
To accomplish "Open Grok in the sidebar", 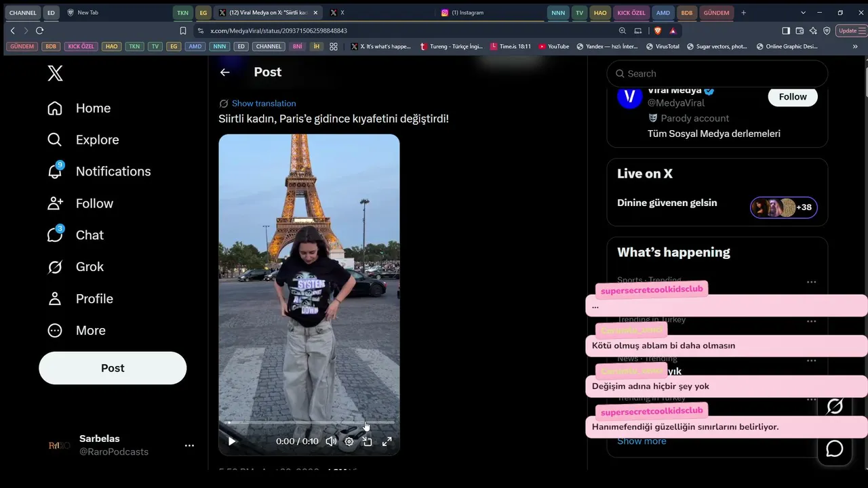I will click(75, 267).
